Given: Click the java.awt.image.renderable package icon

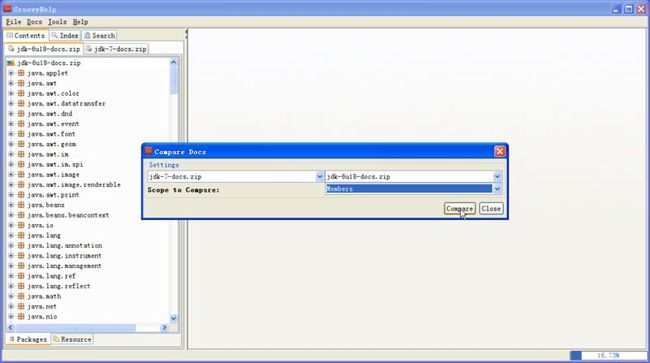Looking at the screenshot, I should 21,185.
